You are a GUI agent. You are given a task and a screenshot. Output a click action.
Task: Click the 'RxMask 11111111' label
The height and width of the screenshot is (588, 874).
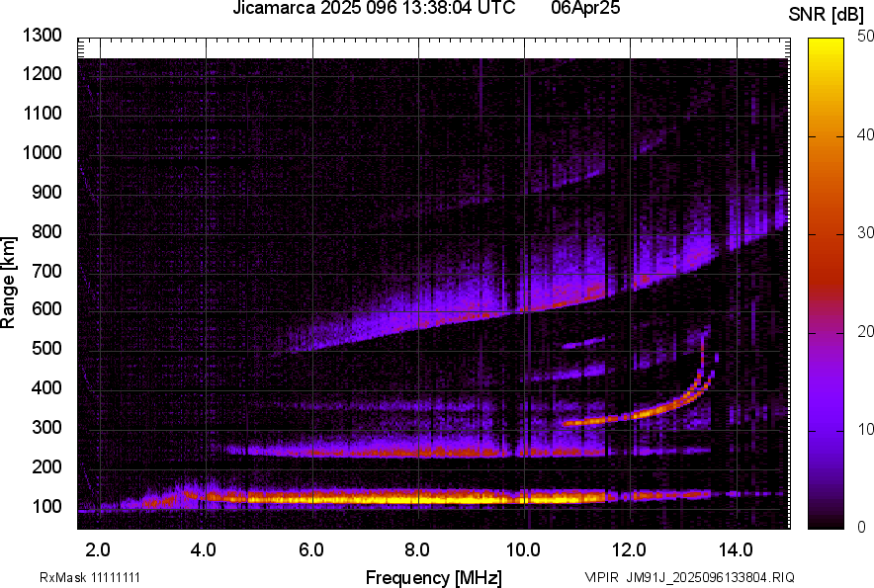click(x=90, y=577)
